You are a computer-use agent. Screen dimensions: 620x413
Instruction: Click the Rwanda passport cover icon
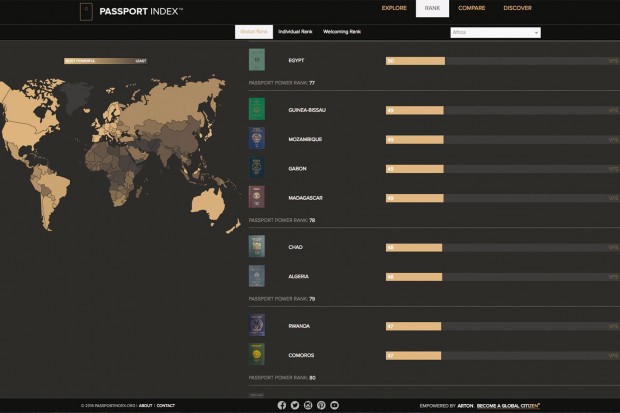pos(257,325)
